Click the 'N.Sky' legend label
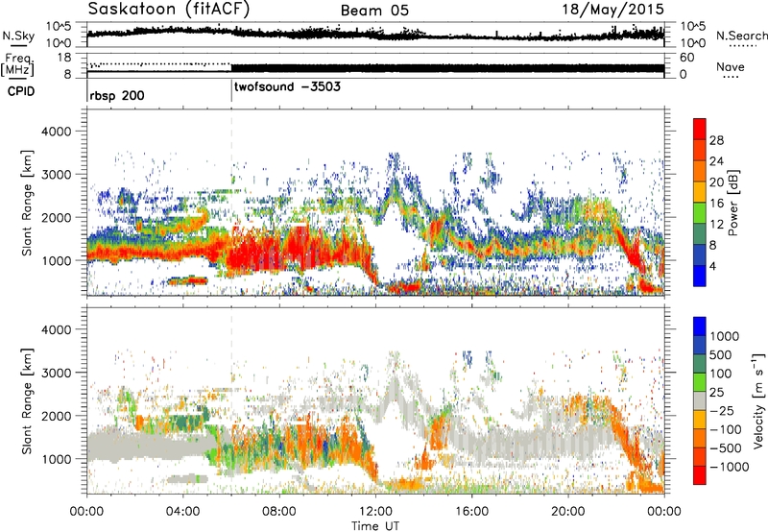Image resolution: width=768 pixels, height=532 pixels. 18,36
